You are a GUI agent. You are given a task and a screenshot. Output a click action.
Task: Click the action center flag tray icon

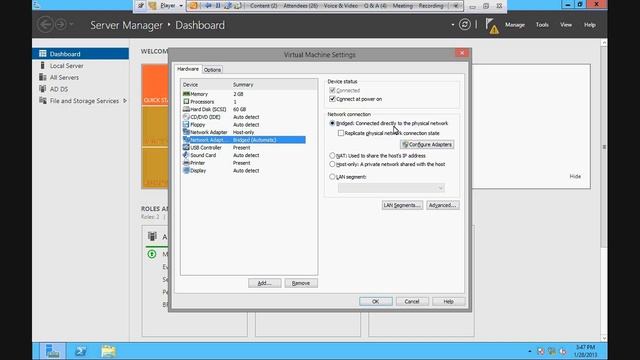pyautogui.click(x=541, y=351)
